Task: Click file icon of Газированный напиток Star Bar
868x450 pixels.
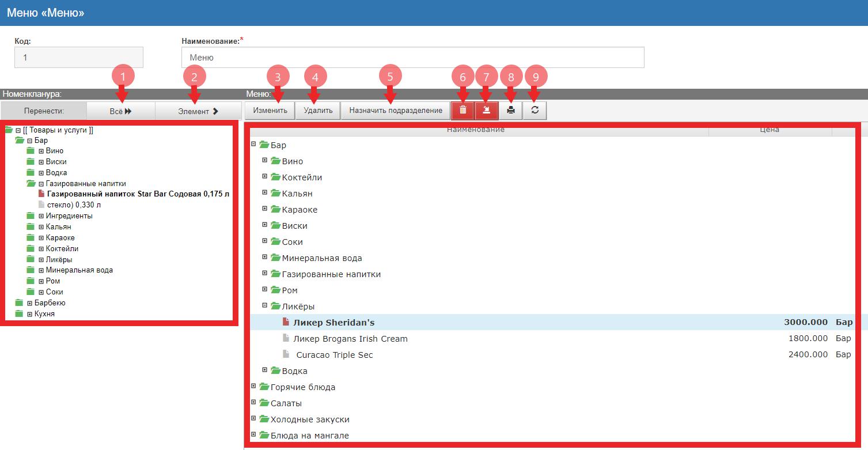Action: [41, 194]
